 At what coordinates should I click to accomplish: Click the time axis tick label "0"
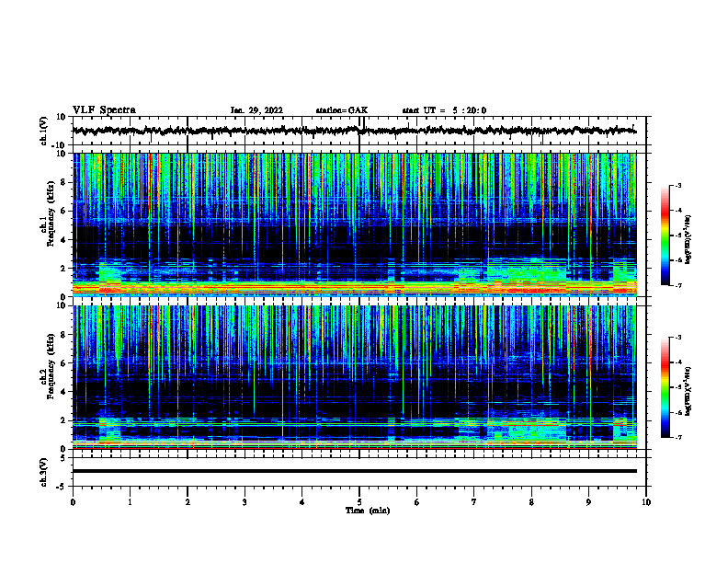click(x=73, y=502)
